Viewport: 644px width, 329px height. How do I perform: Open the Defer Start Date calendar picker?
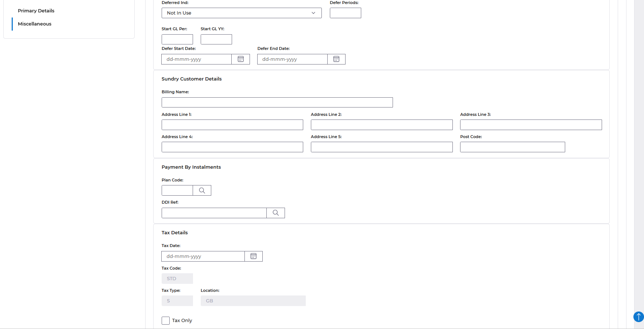[241, 59]
